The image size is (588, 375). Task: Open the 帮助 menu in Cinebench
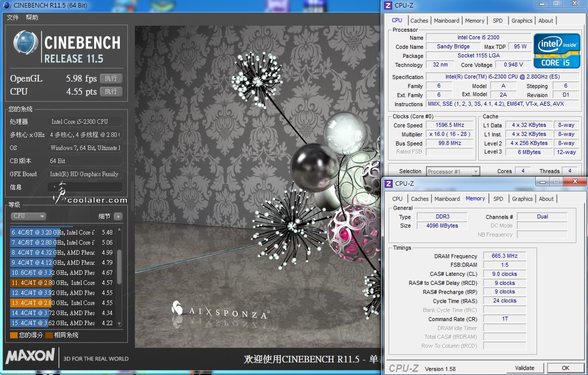pos(32,18)
